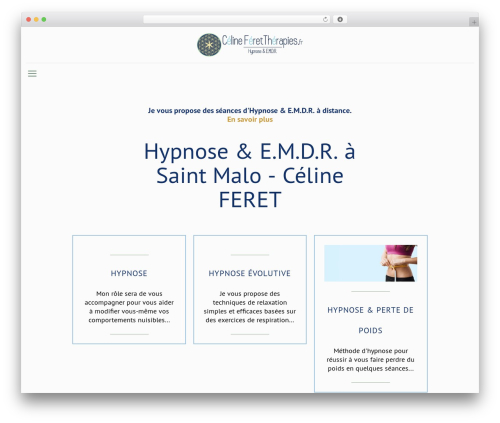500x423 pixels.
Task: Click the round icon right of address bar
Action: coord(340,19)
